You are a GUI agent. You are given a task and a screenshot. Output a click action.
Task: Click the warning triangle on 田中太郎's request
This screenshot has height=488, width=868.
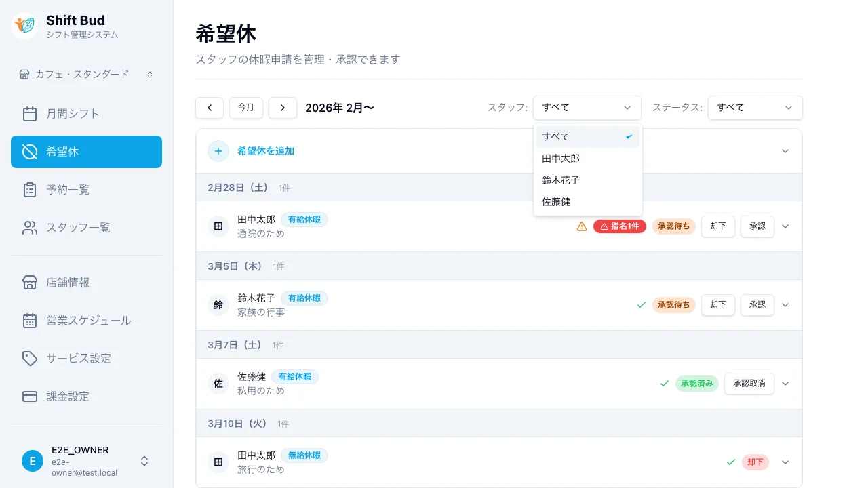pos(582,226)
